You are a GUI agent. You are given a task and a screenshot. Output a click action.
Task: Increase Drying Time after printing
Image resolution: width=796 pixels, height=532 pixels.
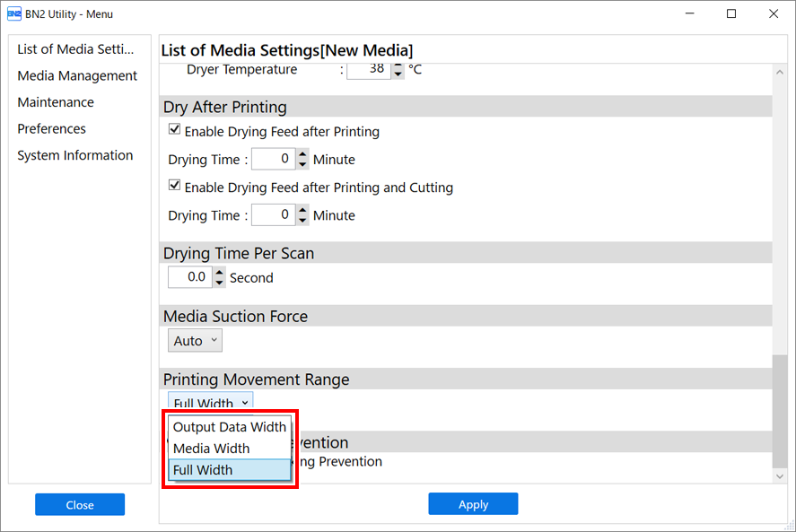coord(302,153)
